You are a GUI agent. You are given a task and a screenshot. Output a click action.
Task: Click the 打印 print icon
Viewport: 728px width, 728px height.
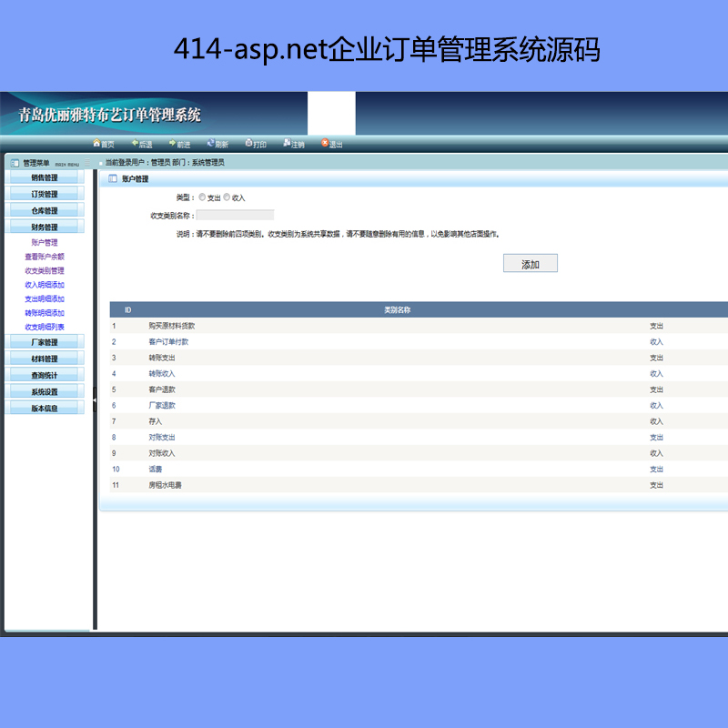point(248,144)
